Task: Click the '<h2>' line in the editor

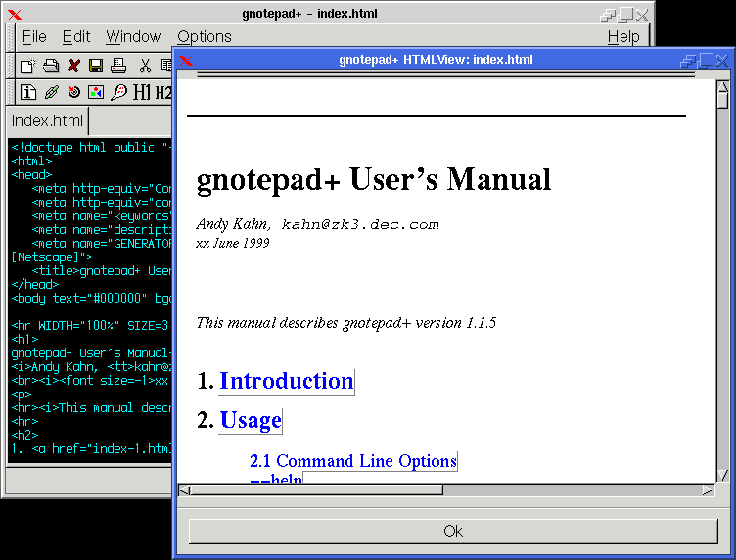Action: (24, 435)
